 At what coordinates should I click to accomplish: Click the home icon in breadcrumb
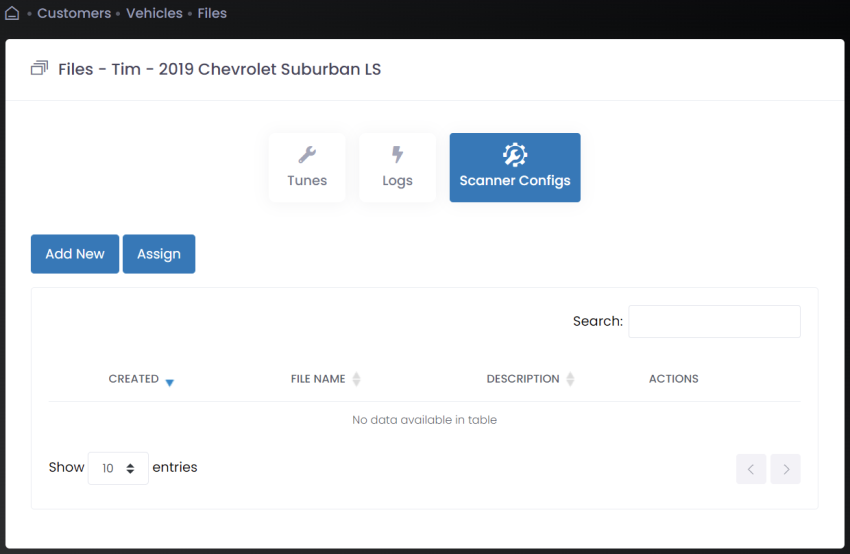[12, 14]
